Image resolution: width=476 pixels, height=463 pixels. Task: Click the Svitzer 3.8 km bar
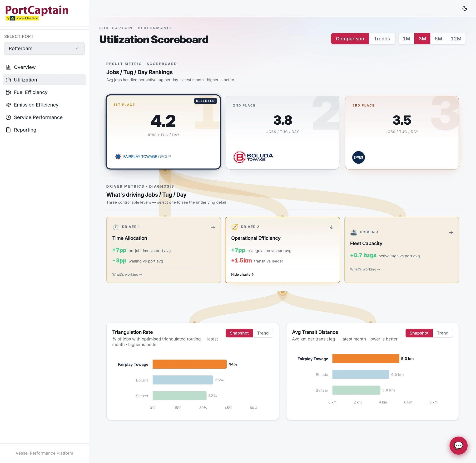[356, 390]
